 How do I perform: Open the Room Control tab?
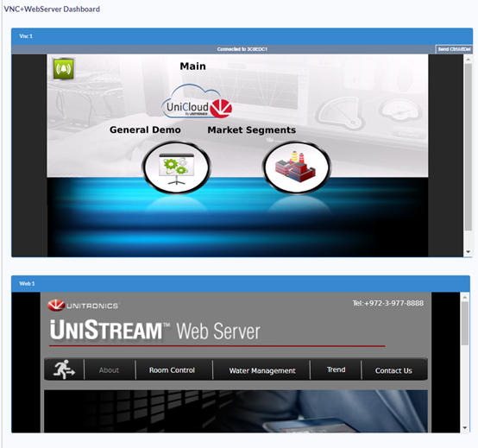(x=172, y=370)
